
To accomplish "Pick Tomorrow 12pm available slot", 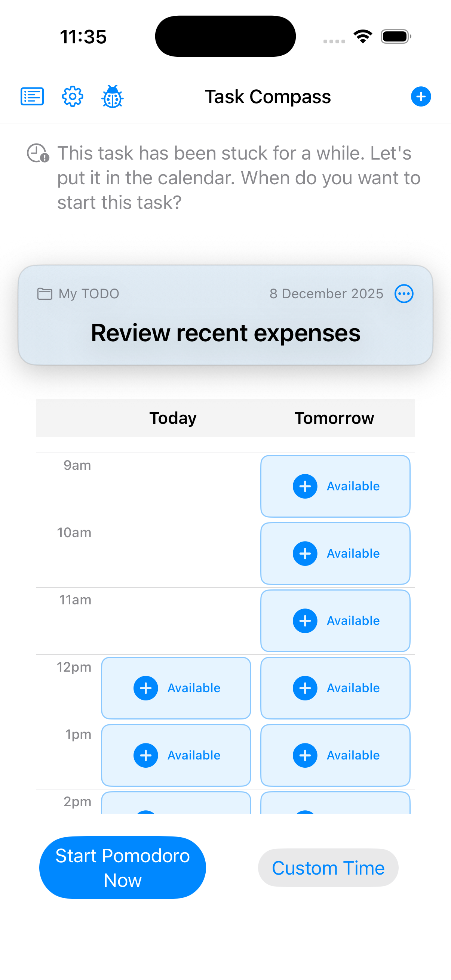I will [x=335, y=688].
